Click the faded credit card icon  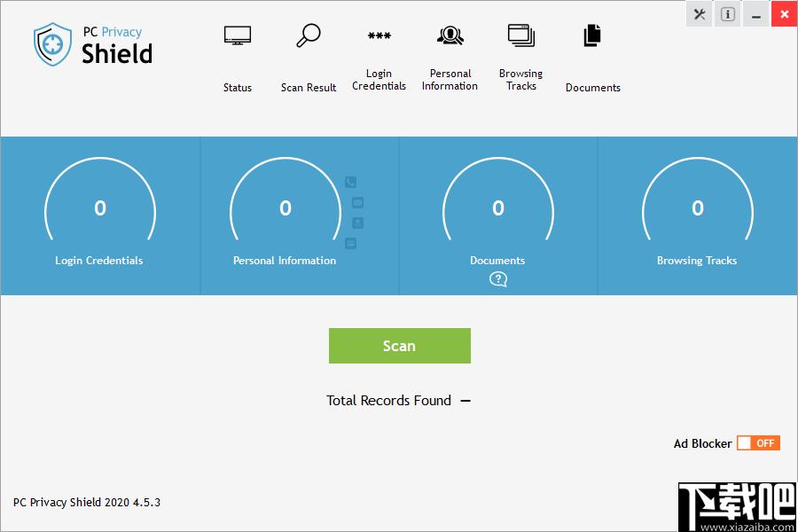tap(350, 243)
